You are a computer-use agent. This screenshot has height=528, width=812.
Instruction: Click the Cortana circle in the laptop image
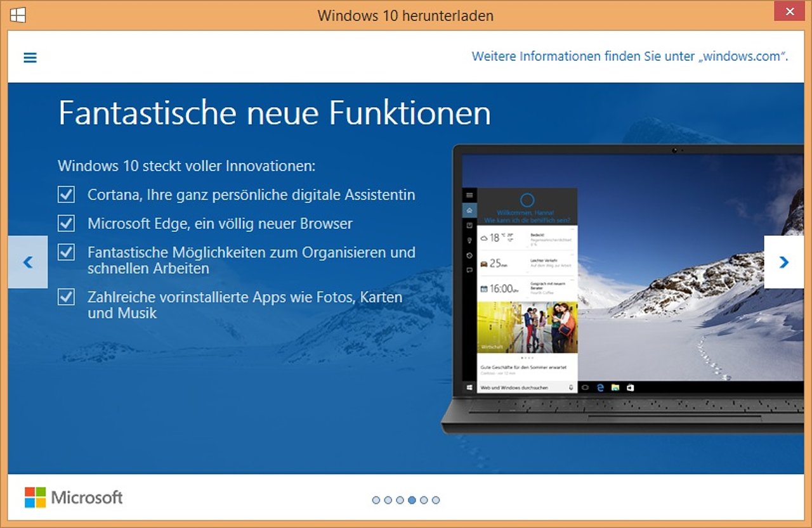coord(527,201)
